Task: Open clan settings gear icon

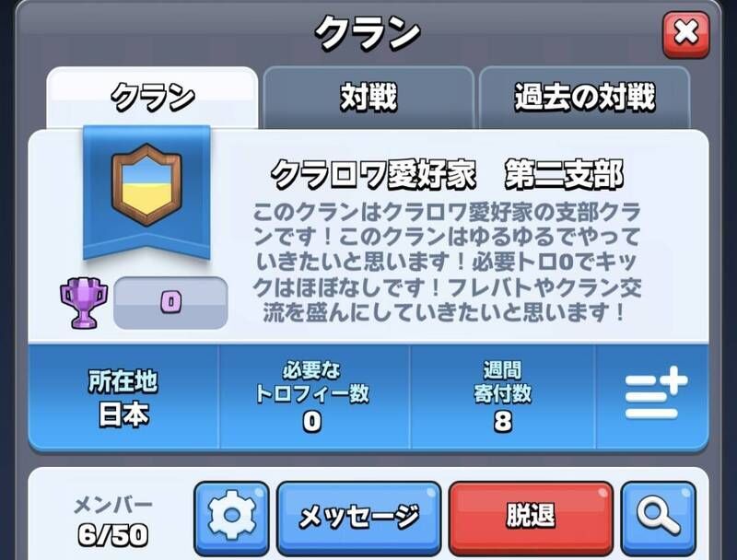Action: click(x=232, y=518)
